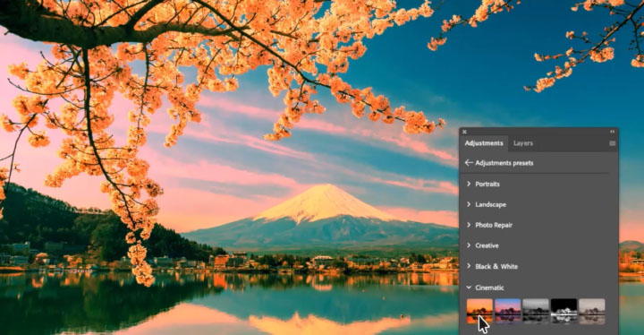Switch to the Layers tab
Viewport: 644px width, 335px height.
pyautogui.click(x=523, y=143)
